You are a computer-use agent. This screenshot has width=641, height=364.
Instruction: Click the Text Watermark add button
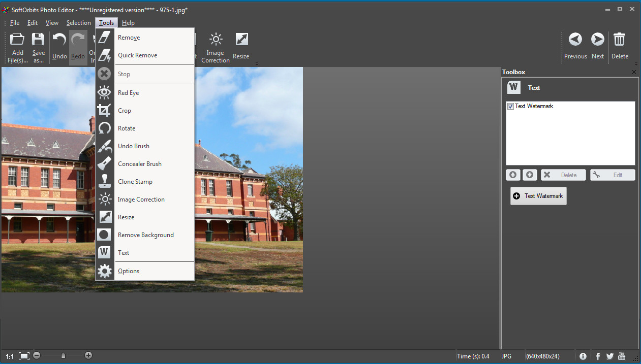tap(538, 196)
